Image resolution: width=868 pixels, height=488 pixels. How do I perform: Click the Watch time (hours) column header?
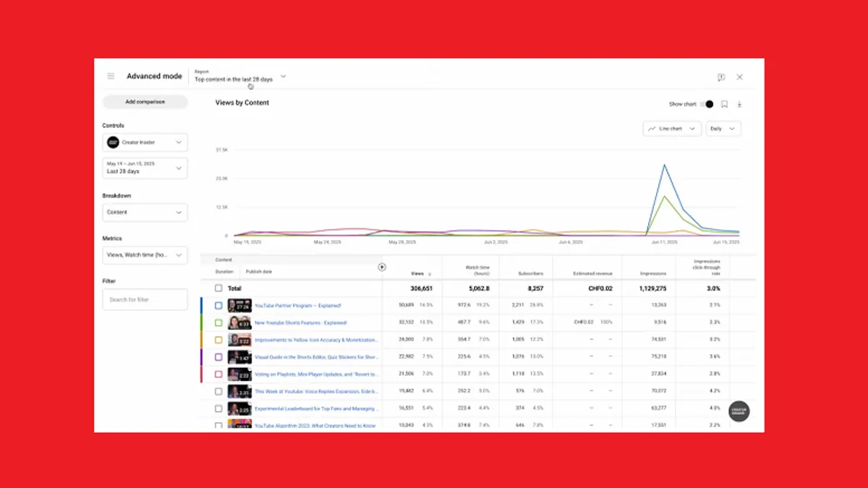(477, 270)
